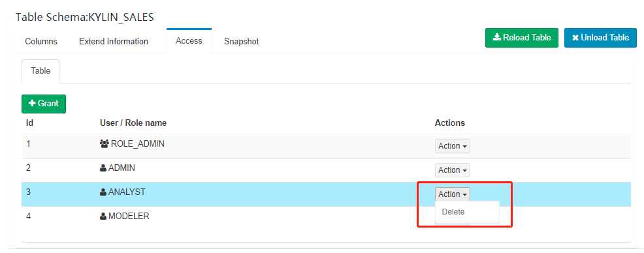Click the X icon on Unload Table
This screenshot has height=253, width=644.
pyautogui.click(x=575, y=38)
